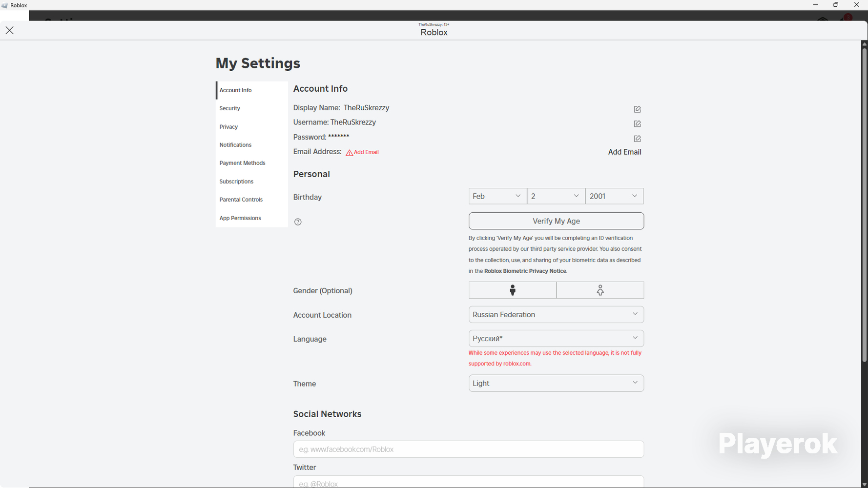
Task: Minimize the Roblox window
Action: pos(815,5)
